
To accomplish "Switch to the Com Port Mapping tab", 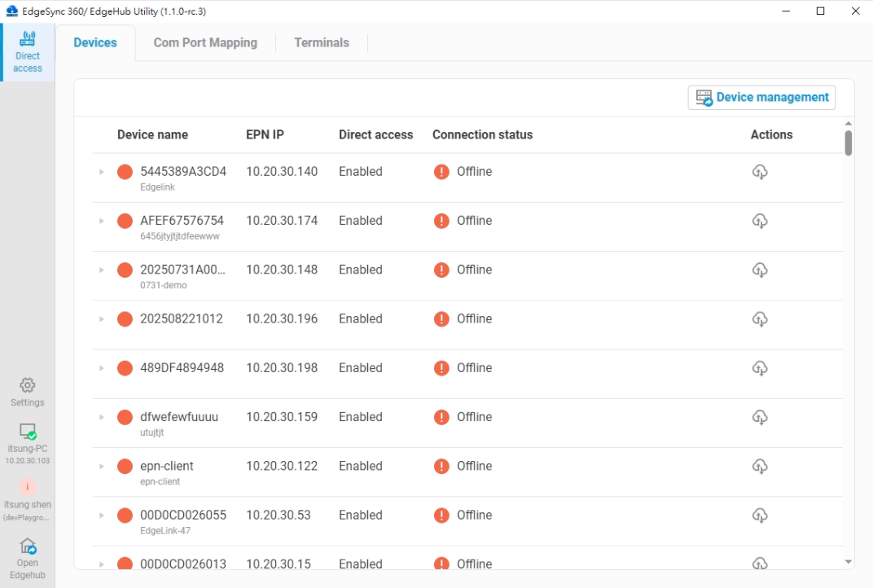I will pos(205,42).
